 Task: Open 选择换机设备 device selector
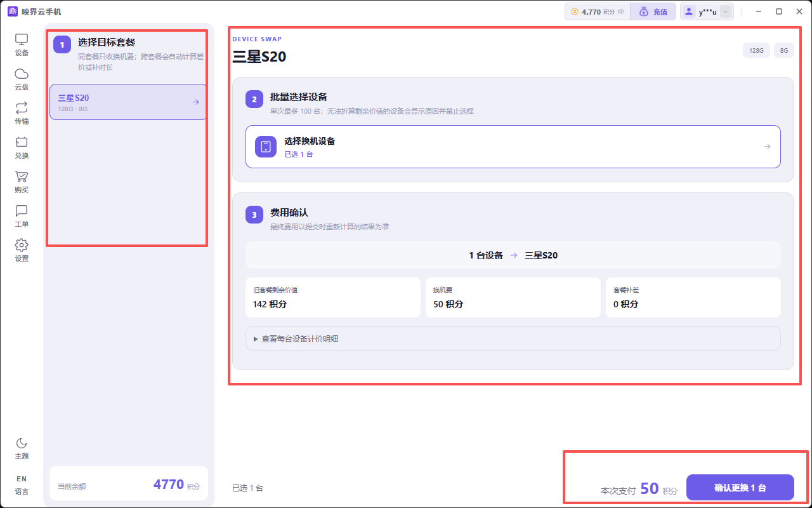(x=513, y=147)
